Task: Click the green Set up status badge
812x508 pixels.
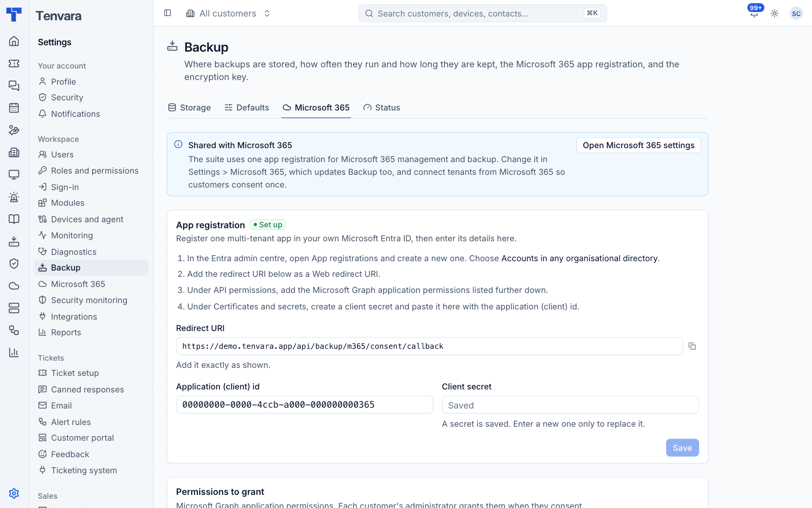Action: pyautogui.click(x=268, y=225)
